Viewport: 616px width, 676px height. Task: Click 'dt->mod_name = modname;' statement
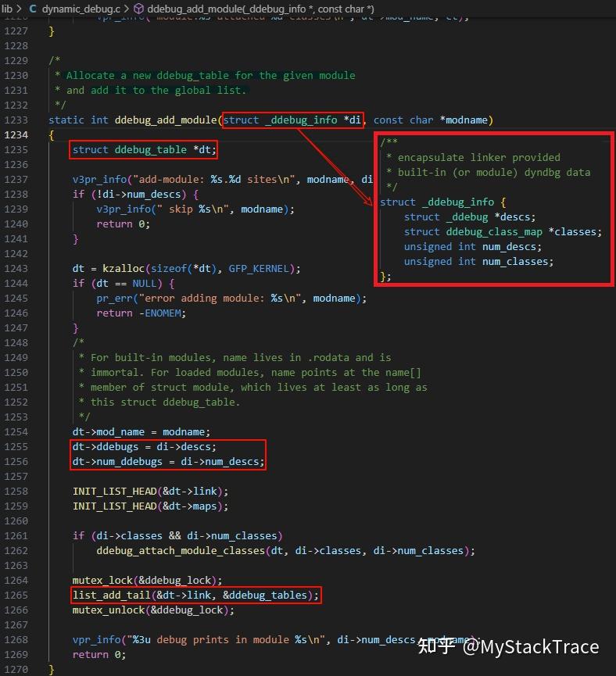[x=141, y=432]
